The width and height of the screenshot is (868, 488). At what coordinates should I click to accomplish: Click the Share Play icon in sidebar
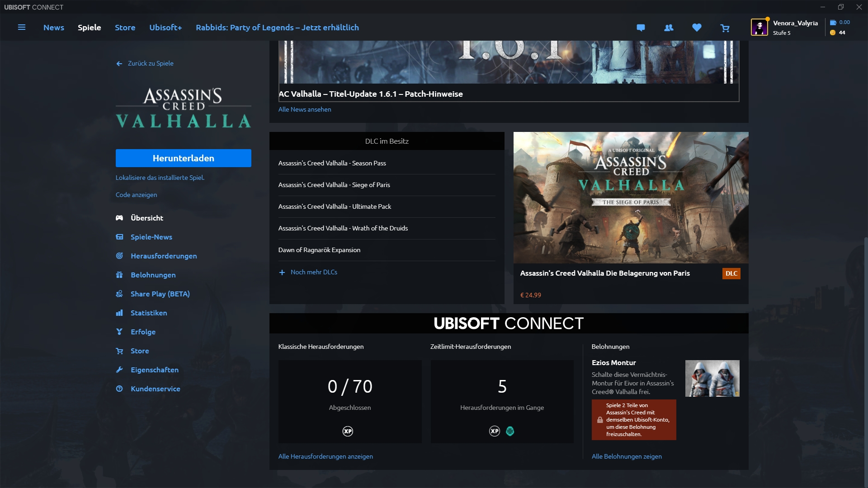tap(119, 294)
